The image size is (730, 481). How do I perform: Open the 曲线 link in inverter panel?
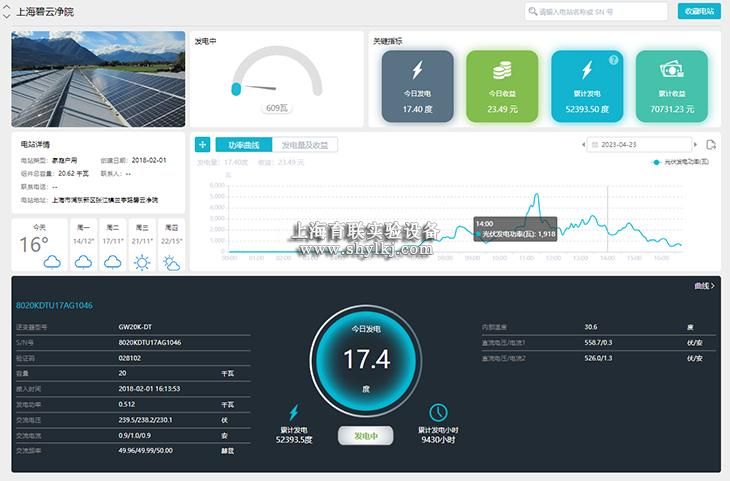coord(704,286)
